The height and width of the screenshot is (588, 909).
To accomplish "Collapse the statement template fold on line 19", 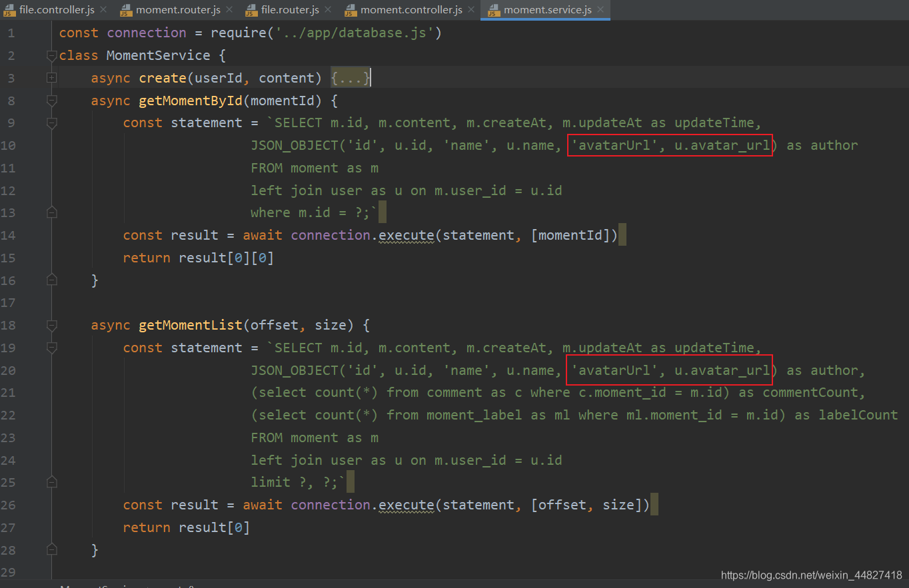I will (x=52, y=348).
